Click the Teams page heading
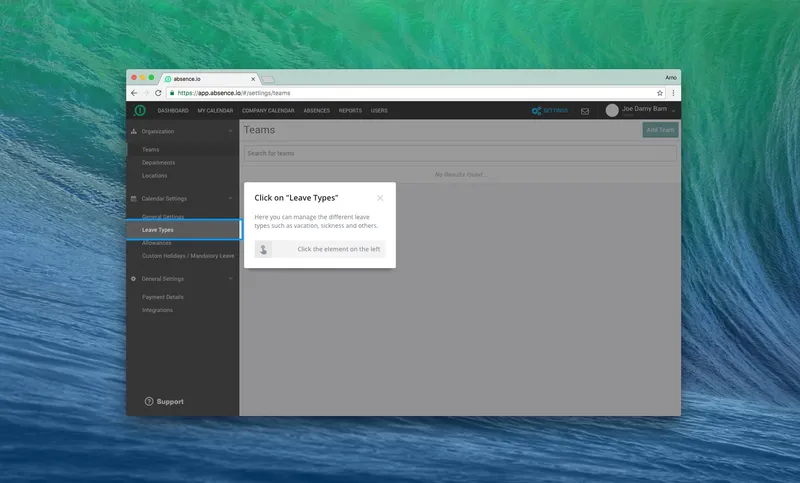 pyautogui.click(x=259, y=130)
